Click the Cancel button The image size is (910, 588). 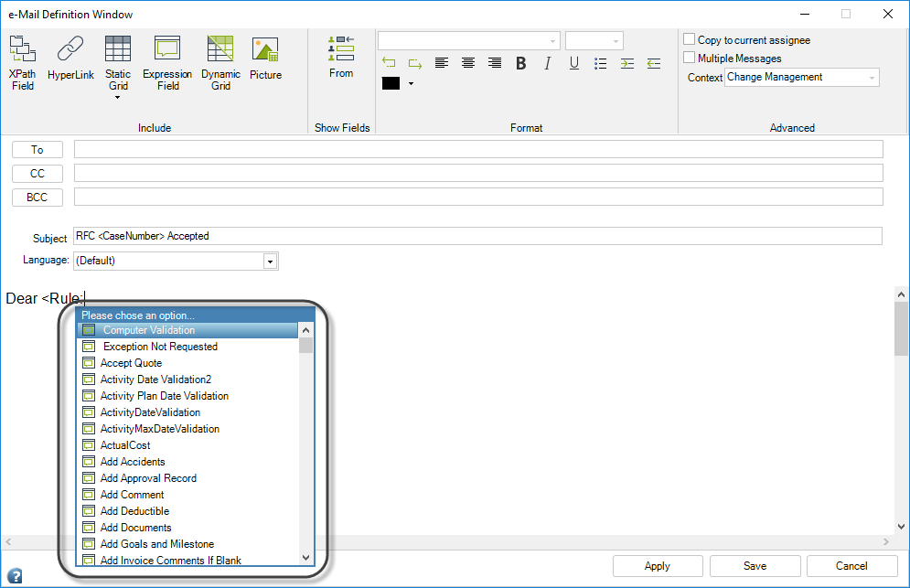pyautogui.click(x=852, y=566)
